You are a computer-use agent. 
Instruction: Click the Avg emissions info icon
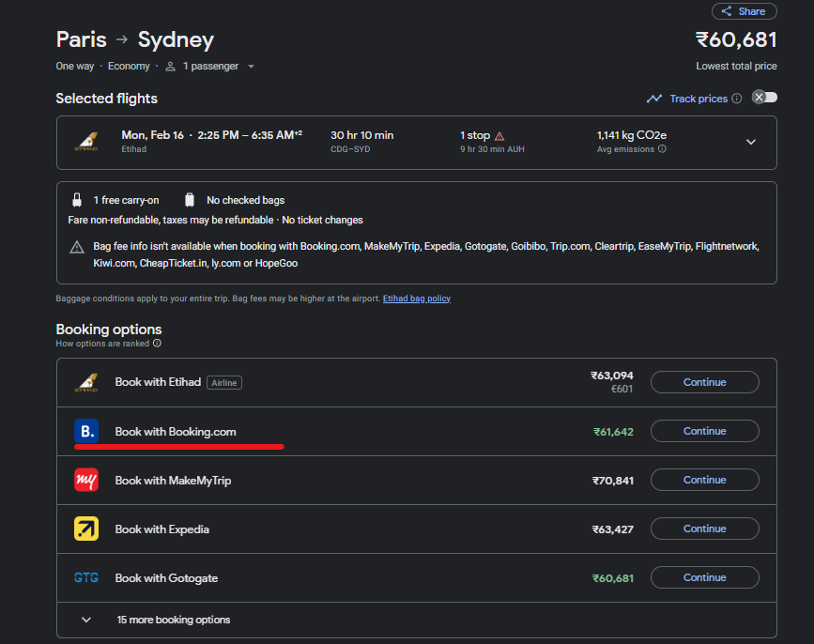pyautogui.click(x=662, y=149)
